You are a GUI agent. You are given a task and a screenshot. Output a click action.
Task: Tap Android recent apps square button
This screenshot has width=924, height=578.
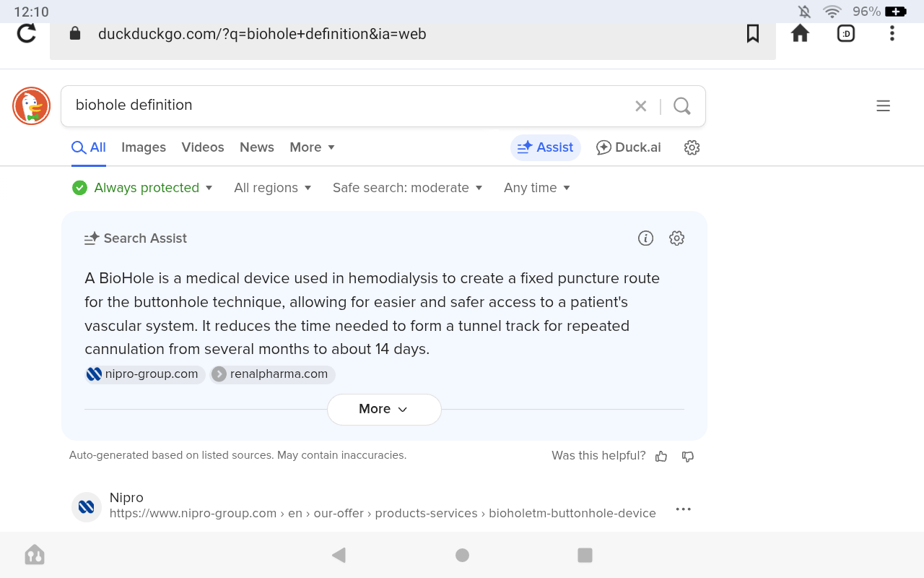(x=585, y=555)
